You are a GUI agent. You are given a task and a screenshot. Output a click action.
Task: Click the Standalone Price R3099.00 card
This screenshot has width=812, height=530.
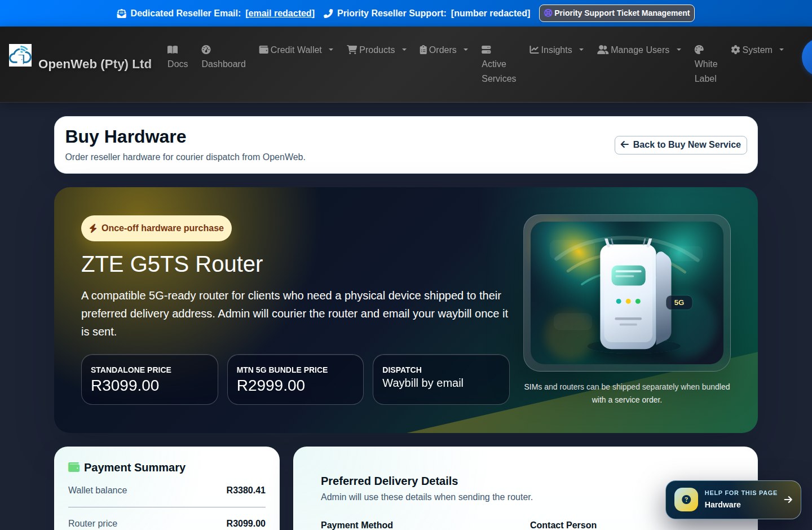point(149,379)
